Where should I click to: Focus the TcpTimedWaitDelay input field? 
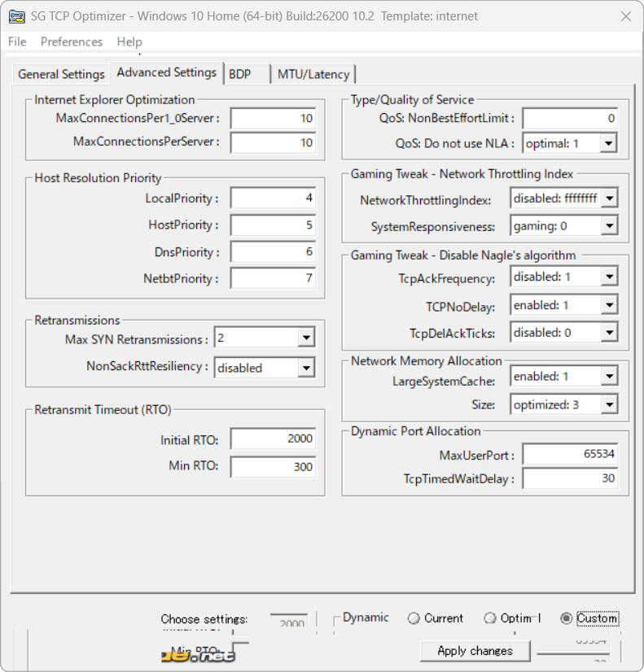(570, 478)
